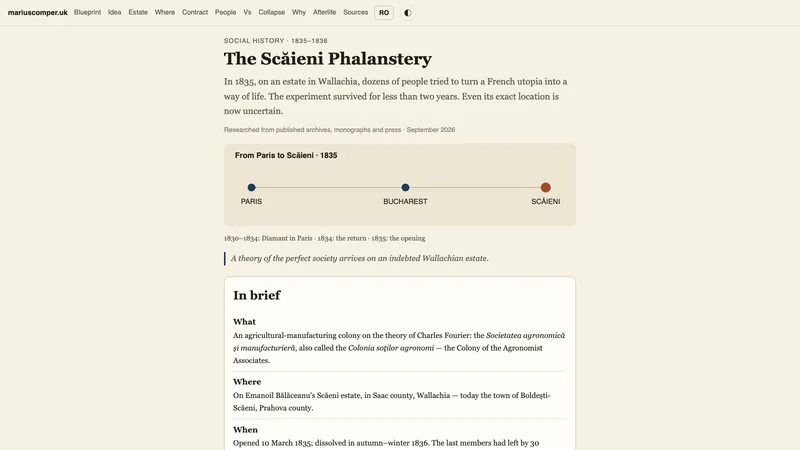The height and width of the screenshot is (450, 800).
Task: Jump to the Estate section
Action: [138, 12]
